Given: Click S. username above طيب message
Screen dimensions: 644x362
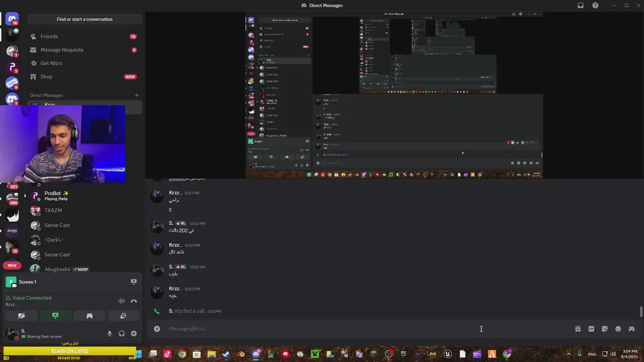Looking at the screenshot, I should [x=171, y=266].
